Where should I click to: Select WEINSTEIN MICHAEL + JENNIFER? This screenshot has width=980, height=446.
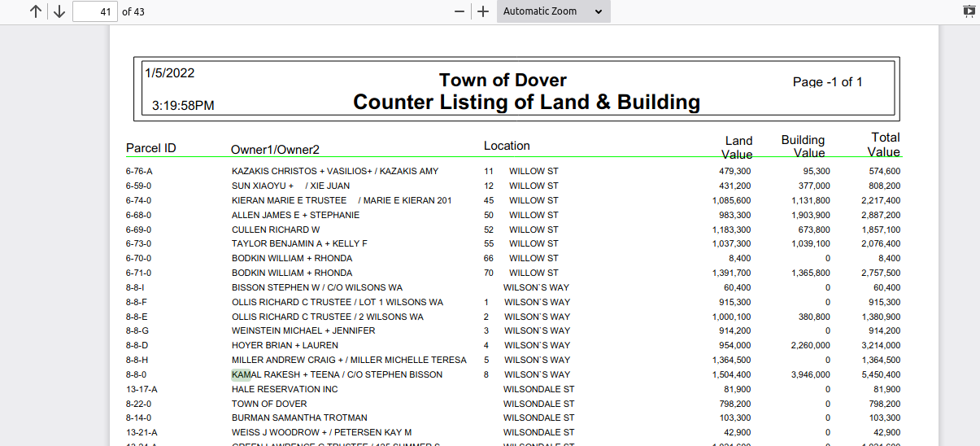(x=303, y=331)
